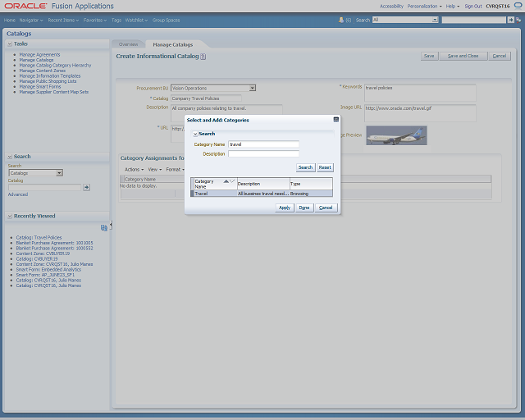This screenshot has width=525, height=420.
Task: Open help icon beside Create Informational Catalog
Action: pos(203,57)
